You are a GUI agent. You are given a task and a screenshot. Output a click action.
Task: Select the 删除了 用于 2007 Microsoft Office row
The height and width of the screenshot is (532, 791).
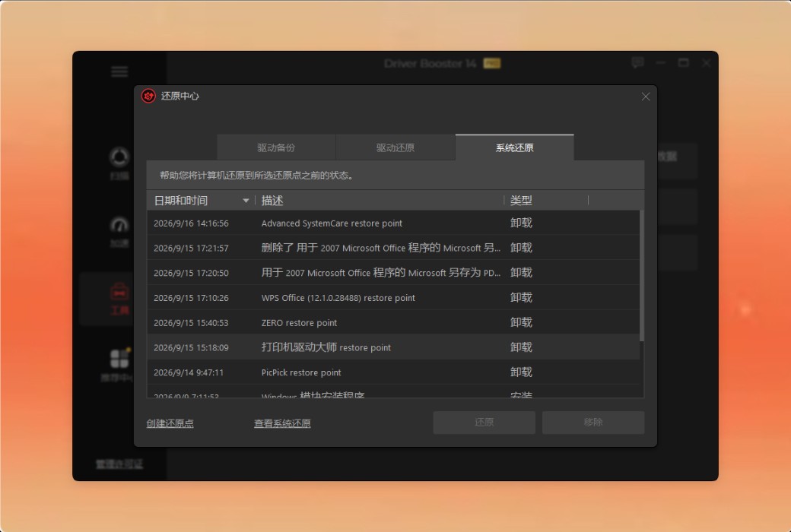pos(393,248)
